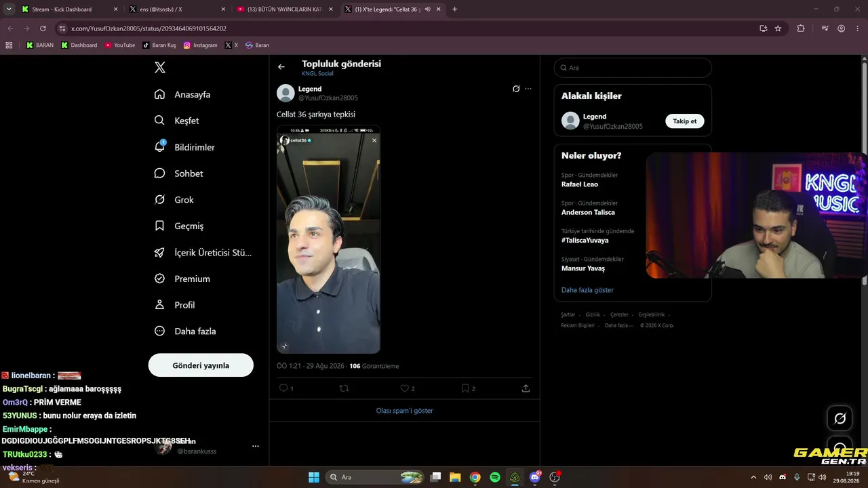Open Chrome from the taskbar
Screen dimensions: 868x488
click(475, 477)
